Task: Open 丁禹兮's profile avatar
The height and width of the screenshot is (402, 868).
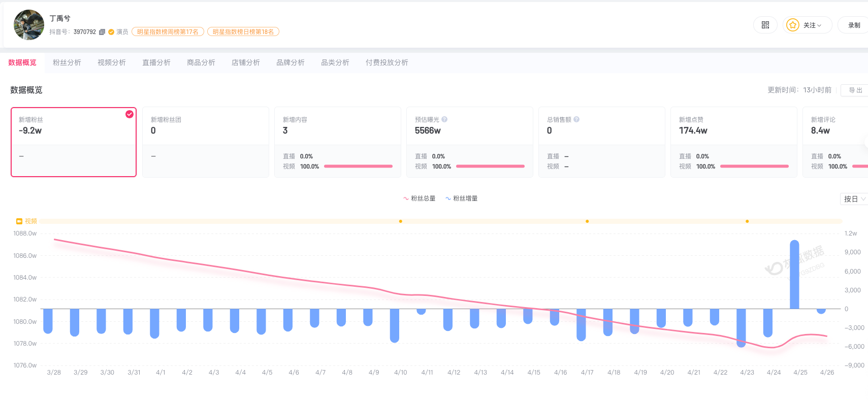Action: click(29, 25)
